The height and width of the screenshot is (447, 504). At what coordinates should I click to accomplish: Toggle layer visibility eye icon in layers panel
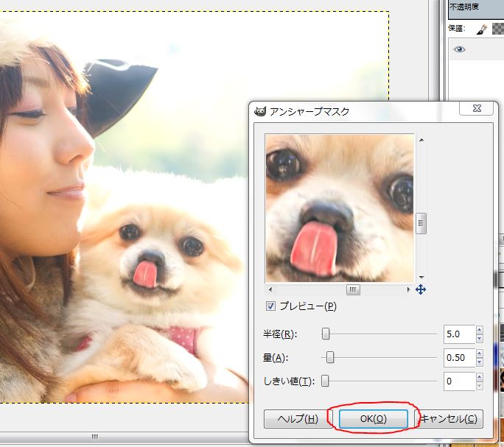pos(459,49)
